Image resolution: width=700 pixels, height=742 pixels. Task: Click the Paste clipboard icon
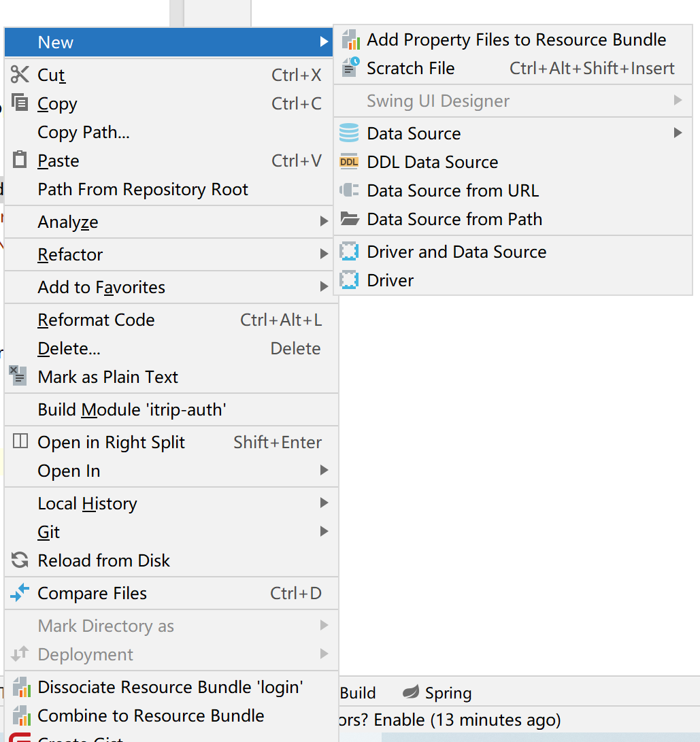point(20,161)
